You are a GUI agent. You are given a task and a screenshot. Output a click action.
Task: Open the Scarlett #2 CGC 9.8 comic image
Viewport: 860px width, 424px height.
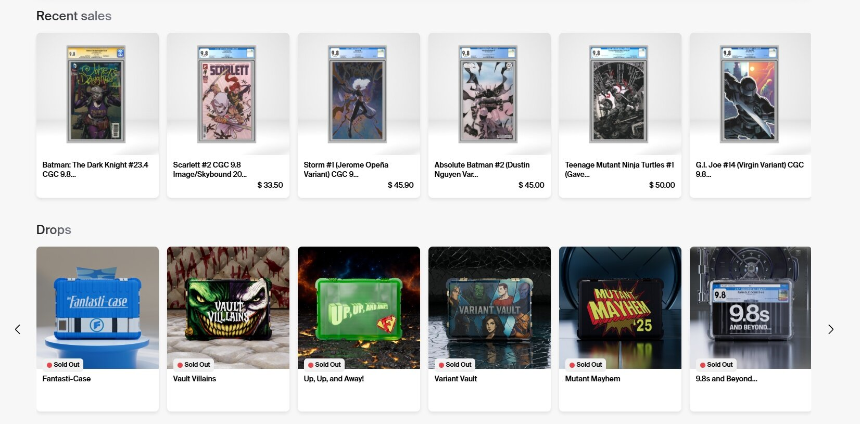point(227,94)
